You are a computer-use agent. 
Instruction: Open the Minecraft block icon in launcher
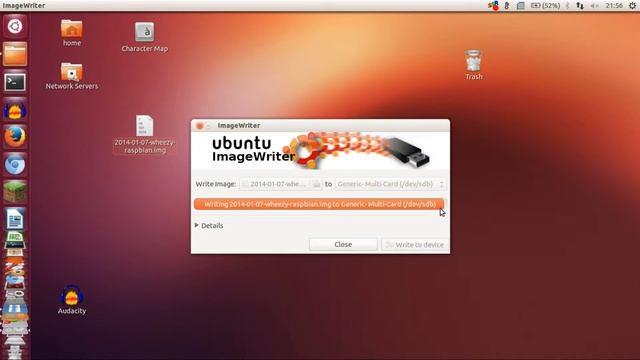[15, 192]
